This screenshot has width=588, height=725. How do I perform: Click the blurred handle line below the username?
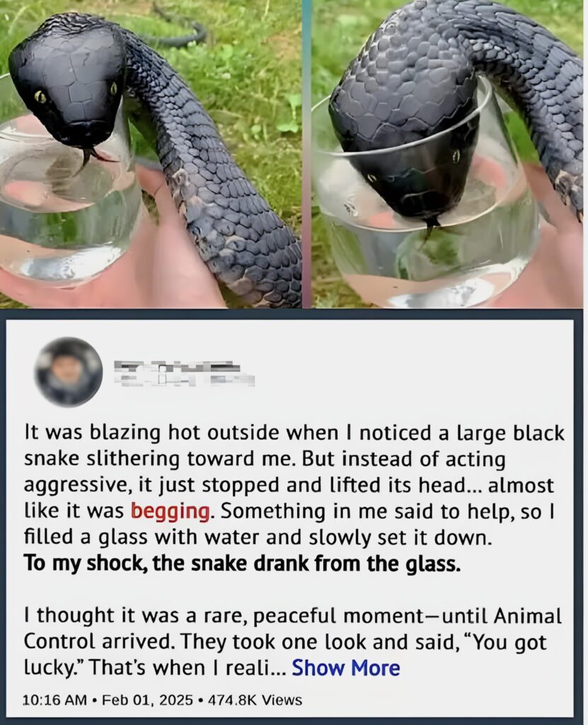185,380
